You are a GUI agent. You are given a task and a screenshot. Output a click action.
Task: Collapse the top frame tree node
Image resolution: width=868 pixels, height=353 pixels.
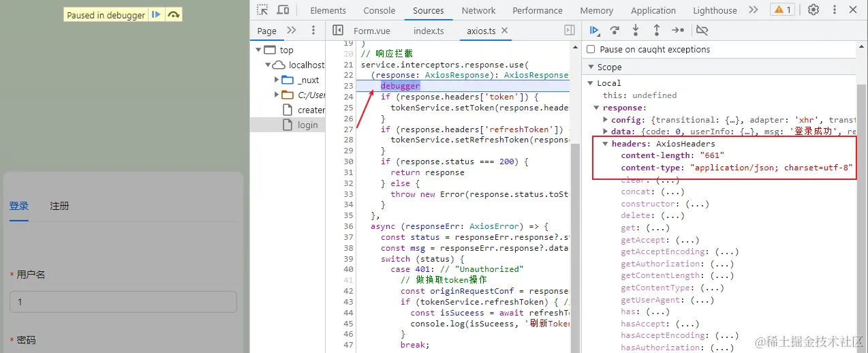pyautogui.click(x=258, y=50)
